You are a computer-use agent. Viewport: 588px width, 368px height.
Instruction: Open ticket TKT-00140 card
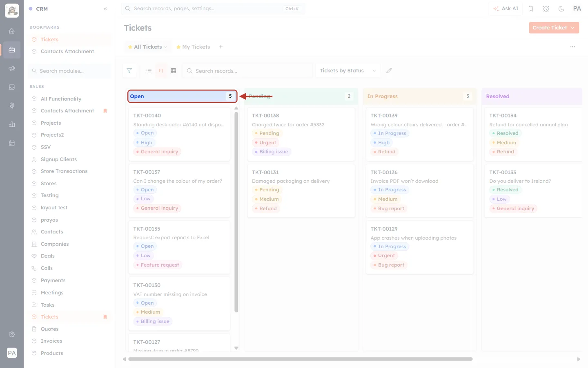[x=179, y=134]
